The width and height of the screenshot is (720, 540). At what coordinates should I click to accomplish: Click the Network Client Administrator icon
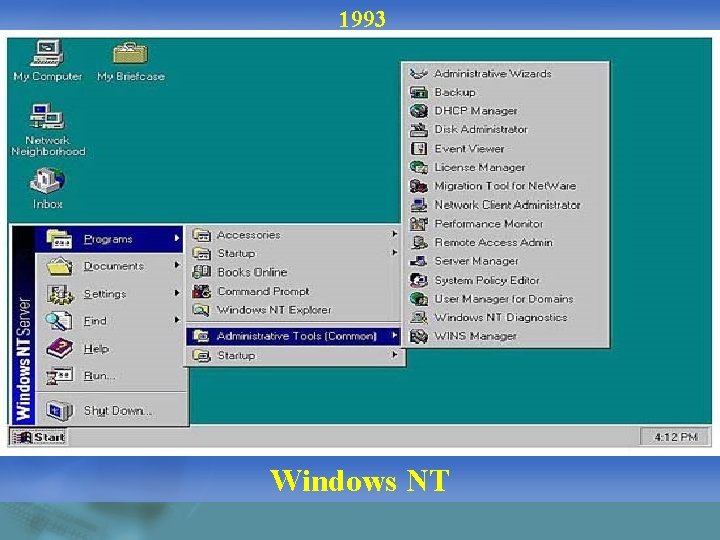click(418, 205)
